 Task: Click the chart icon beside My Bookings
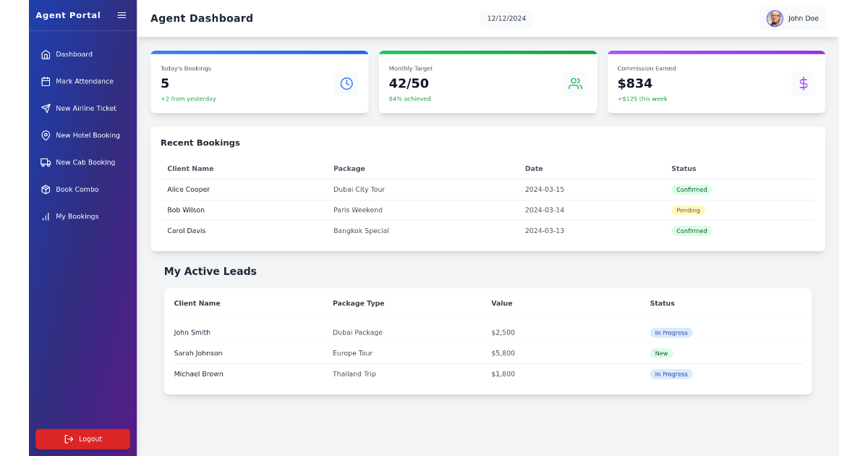click(46, 216)
